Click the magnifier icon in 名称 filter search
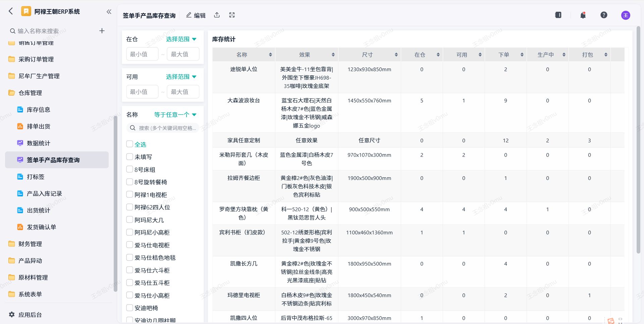 132,128
